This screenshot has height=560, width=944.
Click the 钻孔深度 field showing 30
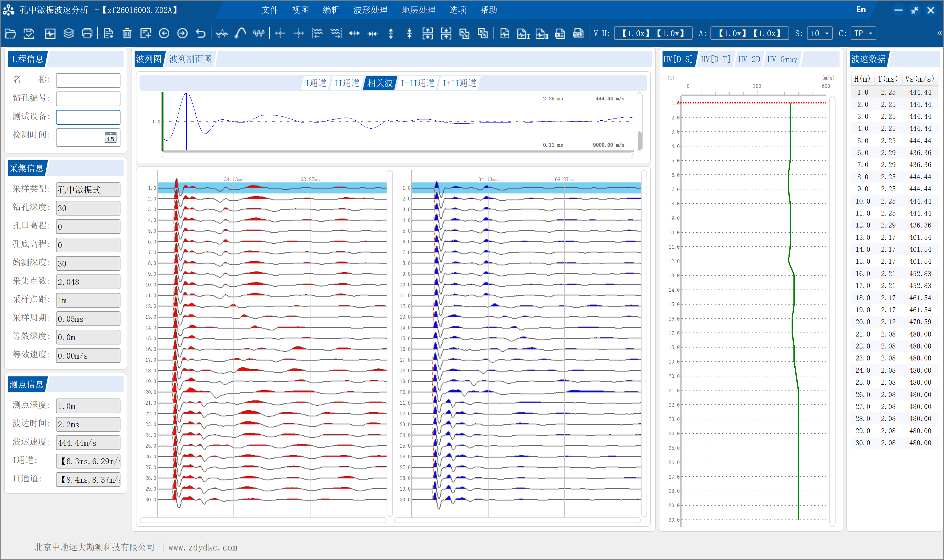point(88,208)
